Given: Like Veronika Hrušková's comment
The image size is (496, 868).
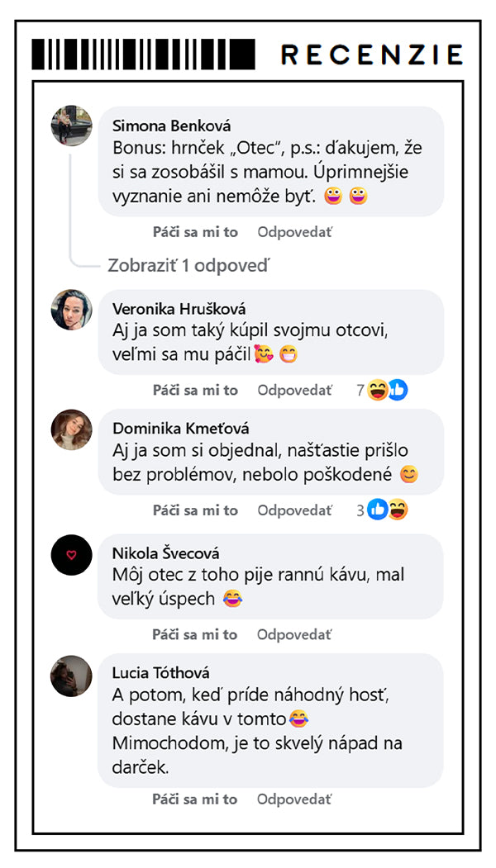Looking at the screenshot, I should [195, 391].
